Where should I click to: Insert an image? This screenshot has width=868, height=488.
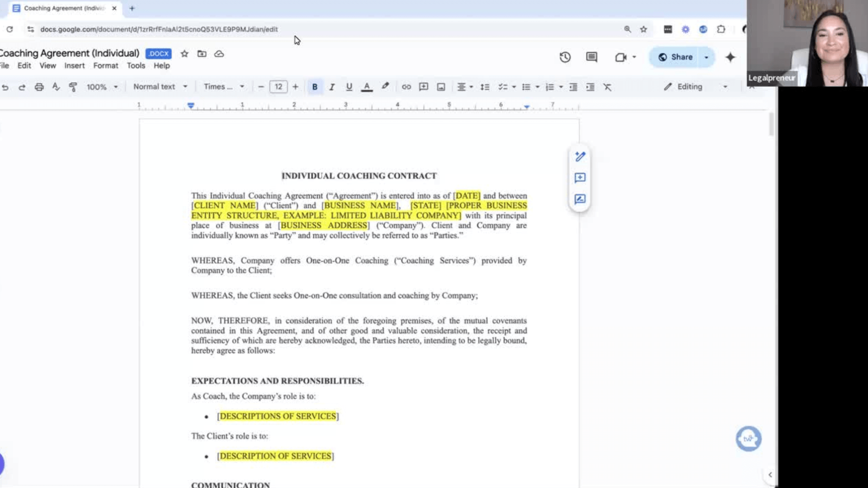[441, 87]
